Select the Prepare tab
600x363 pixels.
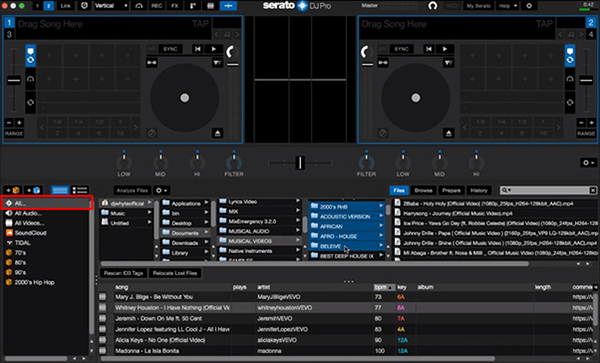(x=451, y=190)
